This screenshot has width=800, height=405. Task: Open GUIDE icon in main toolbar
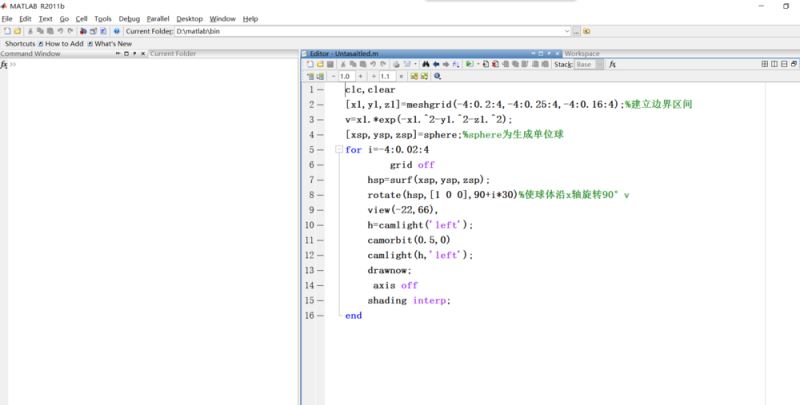[93, 31]
